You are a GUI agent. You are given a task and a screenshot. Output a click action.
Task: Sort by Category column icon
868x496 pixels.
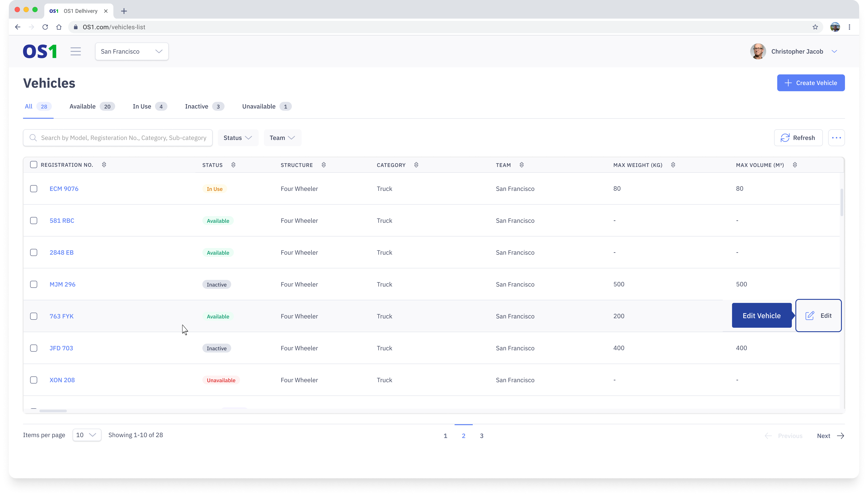point(416,165)
